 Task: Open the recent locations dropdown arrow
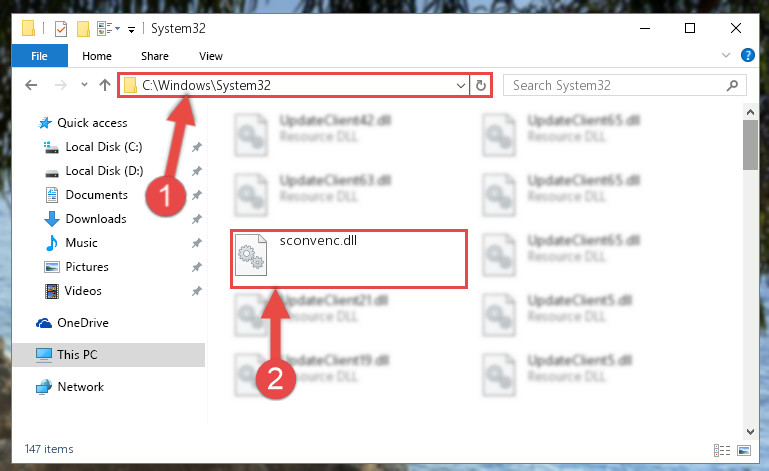(84, 85)
